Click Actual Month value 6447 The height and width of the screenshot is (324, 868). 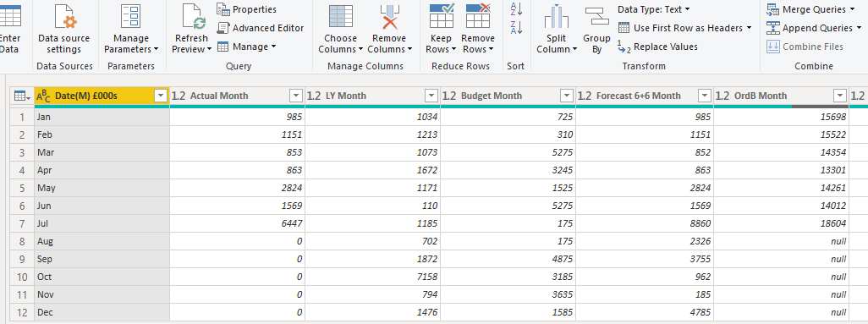237,223
